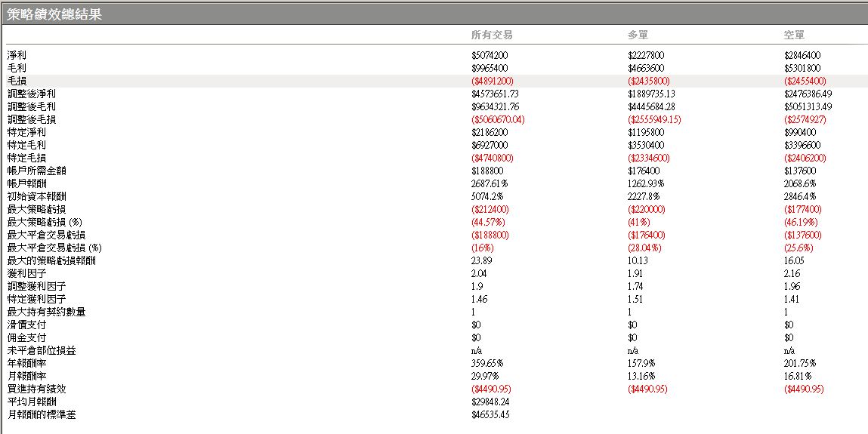This screenshot has height=434, width=868.
Task: Click the 調整後毛損 row label
Action: point(31,119)
